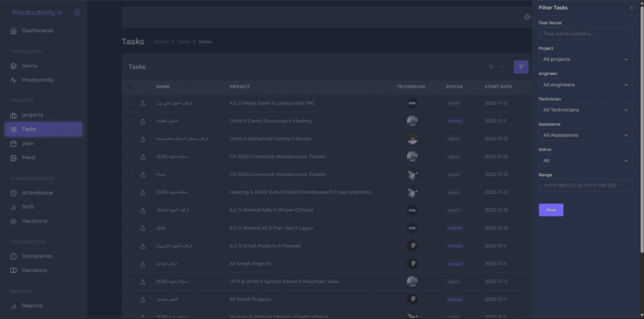Close the Filter Tasks panel
This screenshot has height=319, width=644.
coord(631,8)
